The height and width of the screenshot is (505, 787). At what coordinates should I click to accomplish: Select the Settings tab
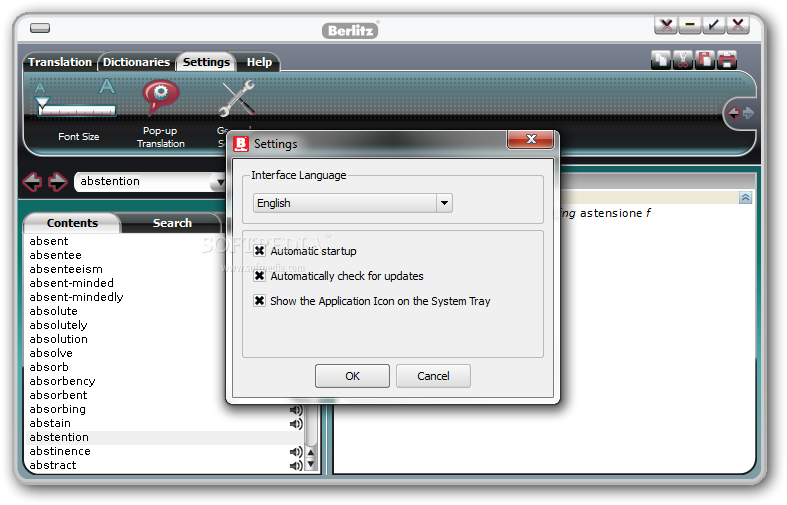(x=206, y=62)
